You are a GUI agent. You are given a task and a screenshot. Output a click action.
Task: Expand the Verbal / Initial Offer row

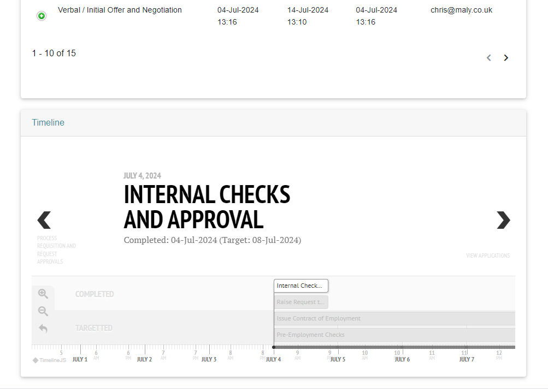[x=42, y=16]
